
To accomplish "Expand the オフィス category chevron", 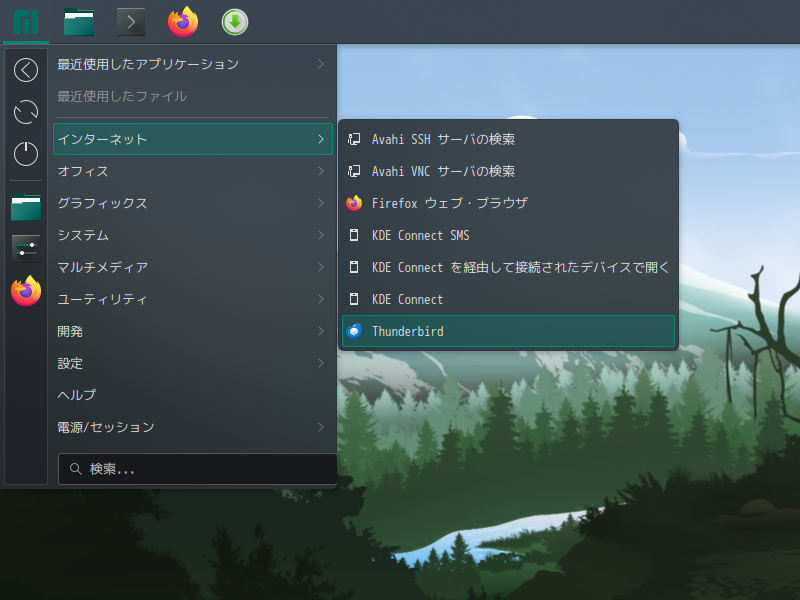I will pos(320,171).
